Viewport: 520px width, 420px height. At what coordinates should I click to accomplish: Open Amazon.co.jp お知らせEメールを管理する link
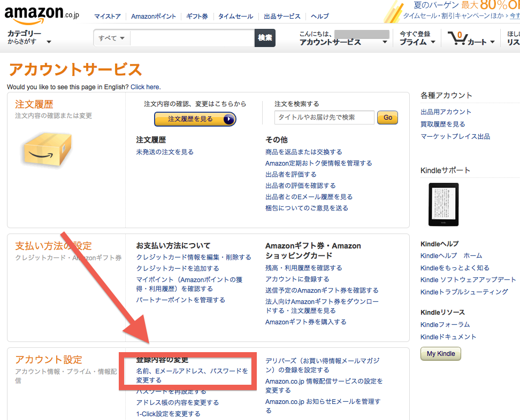click(323, 406)
